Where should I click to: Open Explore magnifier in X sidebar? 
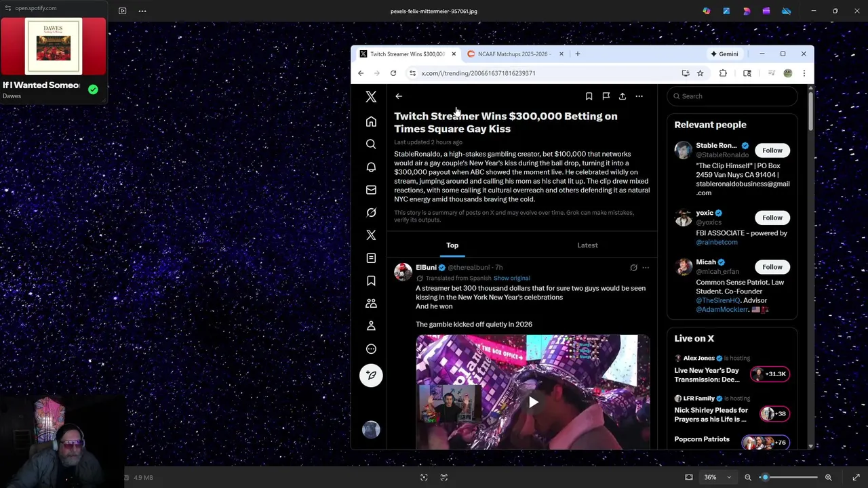pyautogui.click(x=371, y=144)
